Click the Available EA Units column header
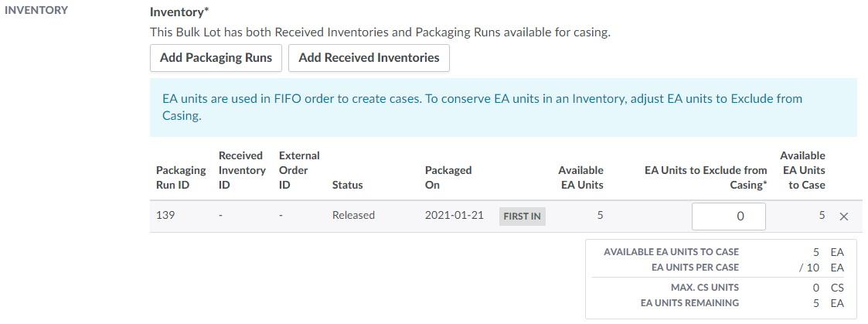 pos(580,177)
